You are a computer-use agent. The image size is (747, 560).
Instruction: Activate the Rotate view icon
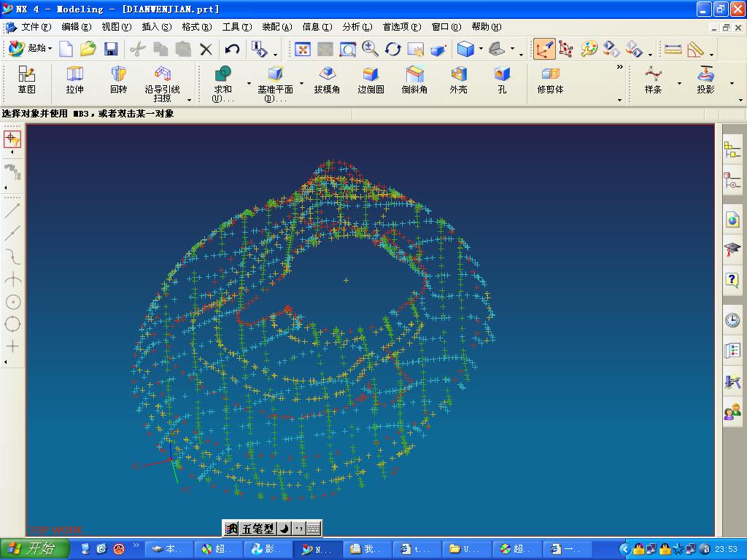click(392, 49)
